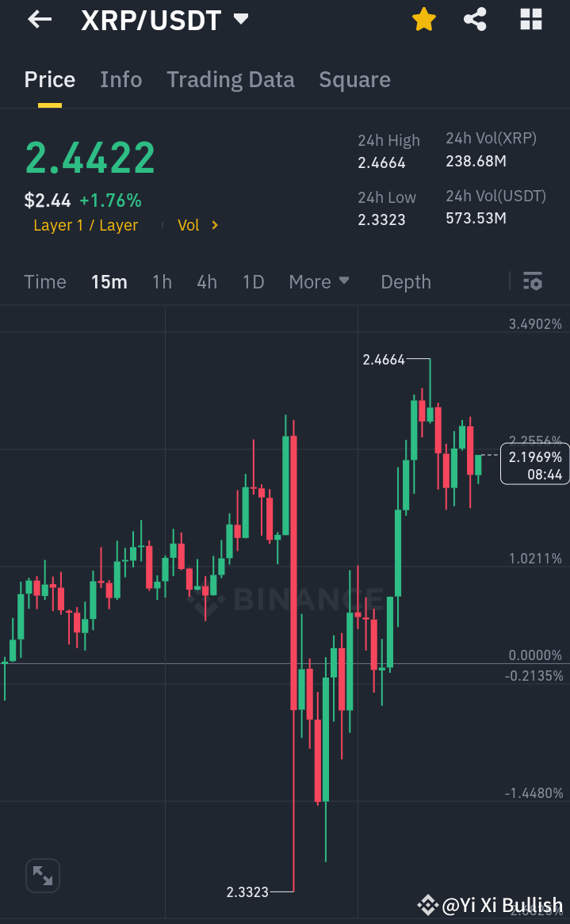Open the share options icon
Viewport: 570px width, 924px height.
click(x=475, y=20)
